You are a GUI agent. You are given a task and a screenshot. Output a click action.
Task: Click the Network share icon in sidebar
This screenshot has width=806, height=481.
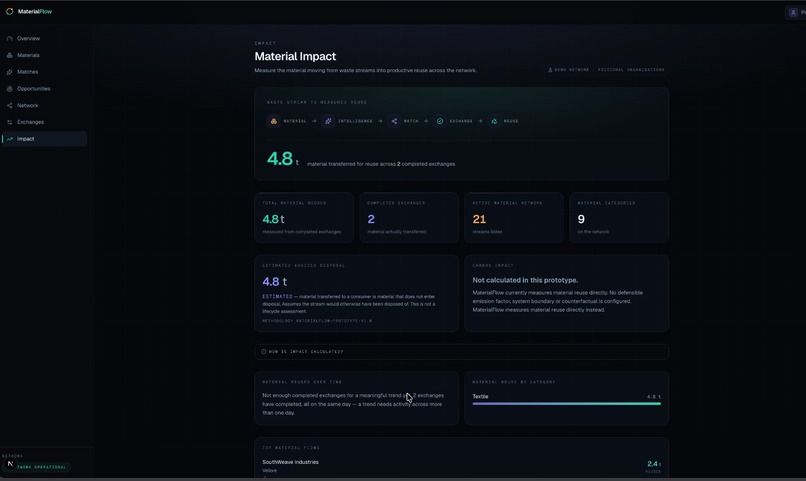9,105
